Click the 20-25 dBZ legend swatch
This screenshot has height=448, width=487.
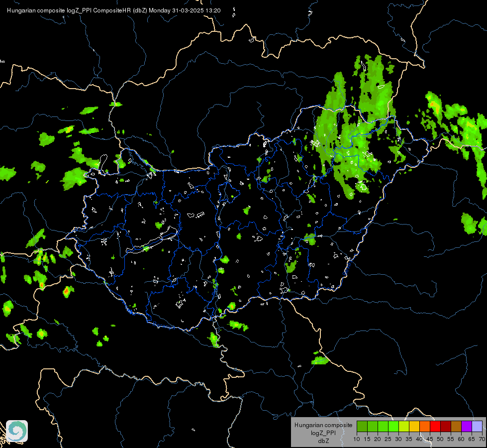[x=383, y=426]
